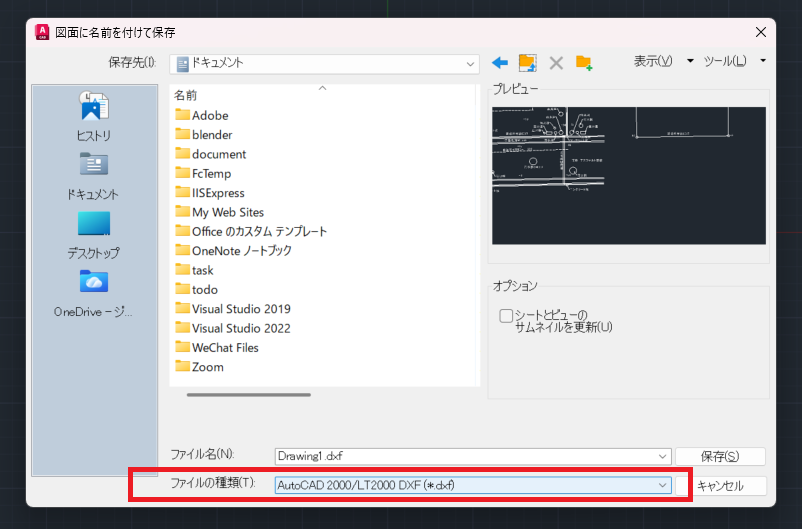Select デスクトップ in the places sidebar

[x=94, y=234]
